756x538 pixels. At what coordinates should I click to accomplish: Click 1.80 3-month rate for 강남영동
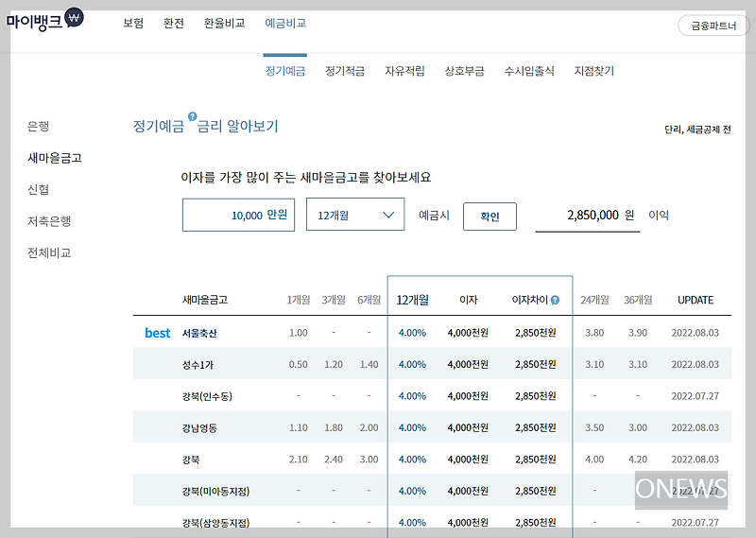(334, 427)
